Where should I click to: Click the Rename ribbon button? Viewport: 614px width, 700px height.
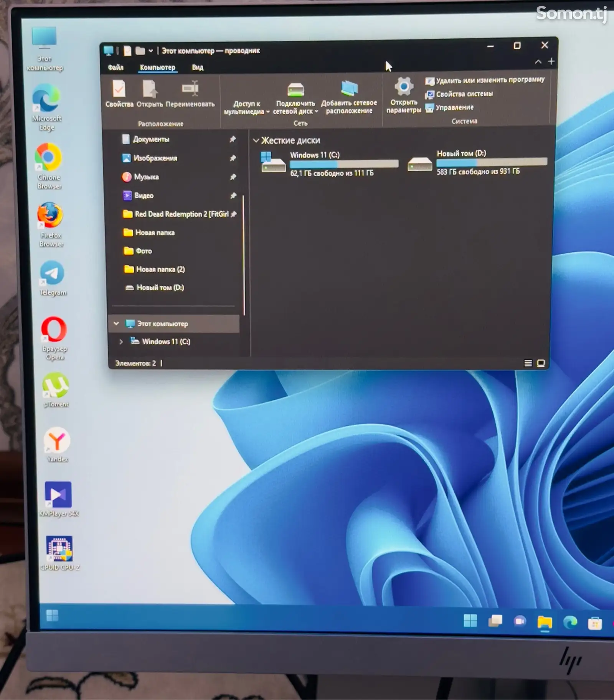tap(190, 93)
